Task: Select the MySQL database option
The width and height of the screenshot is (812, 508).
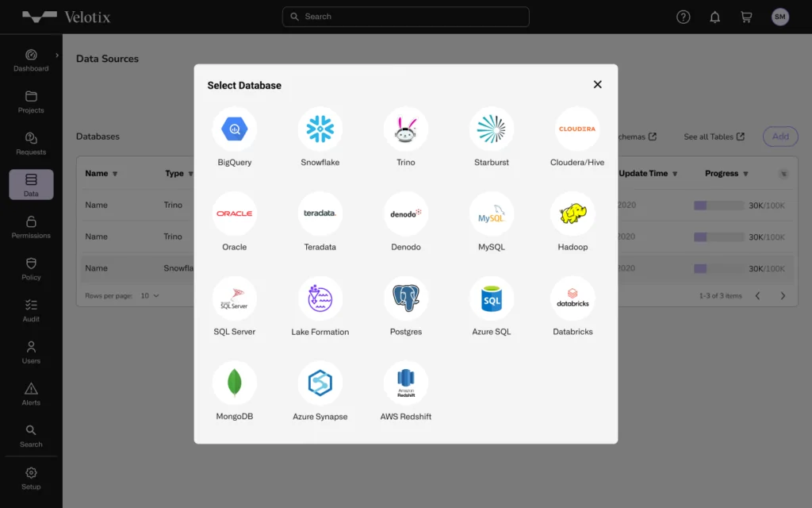Action: tap(492, 214)
